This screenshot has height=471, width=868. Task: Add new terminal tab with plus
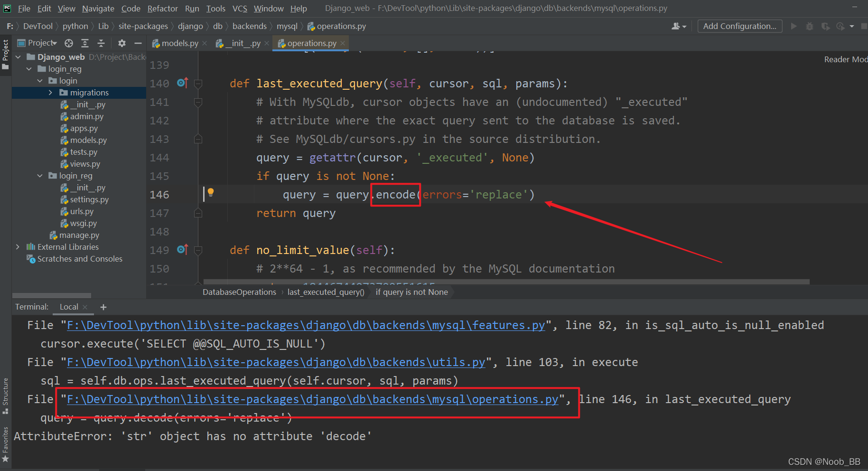tap(103, 307)
